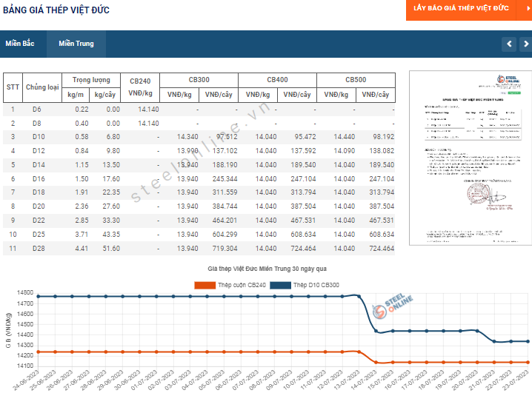Viewport: 532px width, 393px height.
Task: Click the next arrow in the tab bar
Action: (x=525, y=44)
